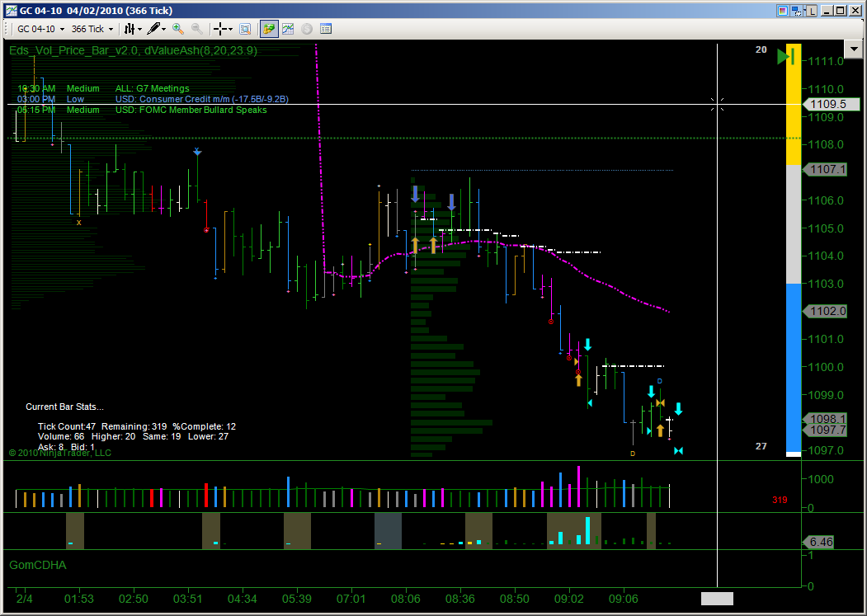This screenshot has height=616, width=867.
Task: Click the Current Bar Stats heading
Action: (64, 407)
